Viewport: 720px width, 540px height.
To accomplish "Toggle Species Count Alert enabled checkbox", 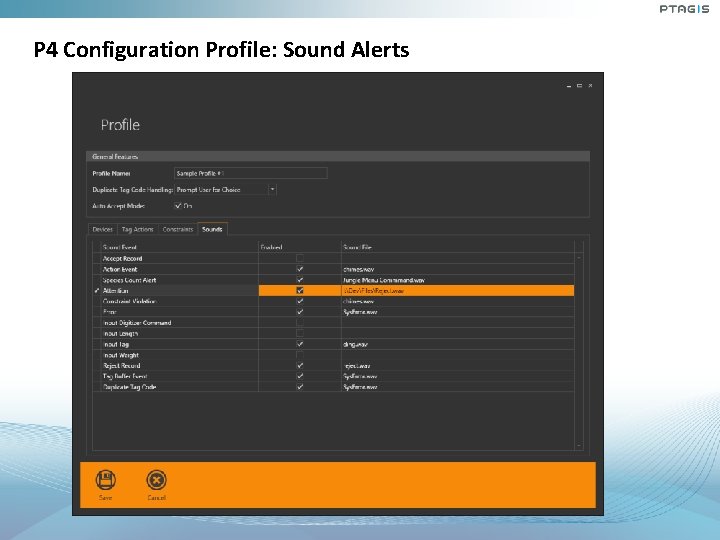I will pos(300,280).
